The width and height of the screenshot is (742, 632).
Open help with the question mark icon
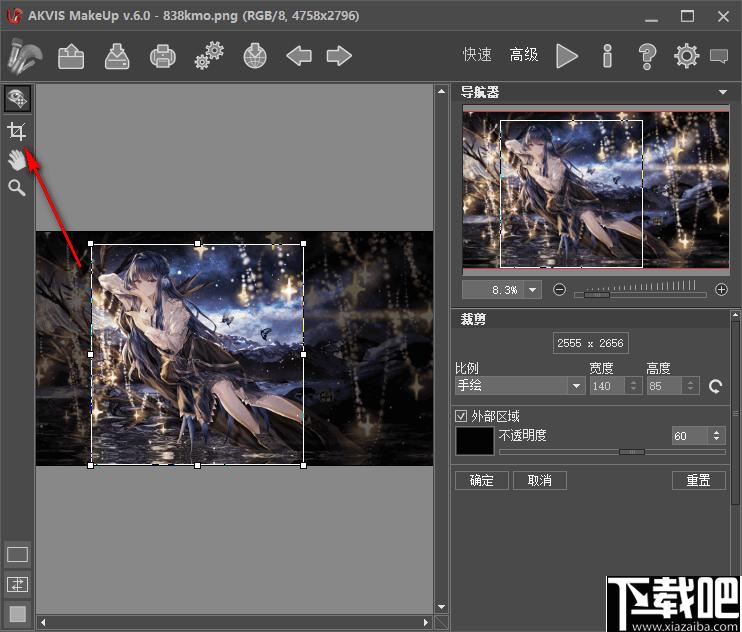pos(647,56)
